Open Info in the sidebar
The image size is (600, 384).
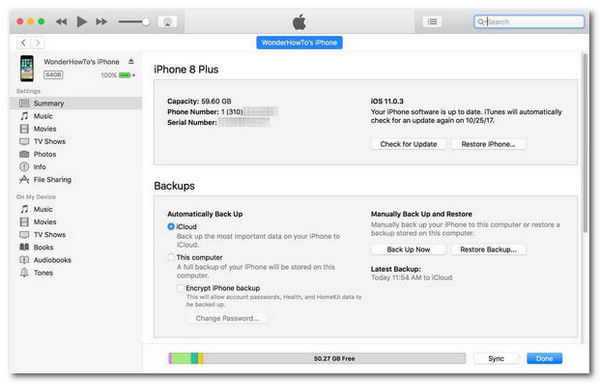tap(76, 167)
